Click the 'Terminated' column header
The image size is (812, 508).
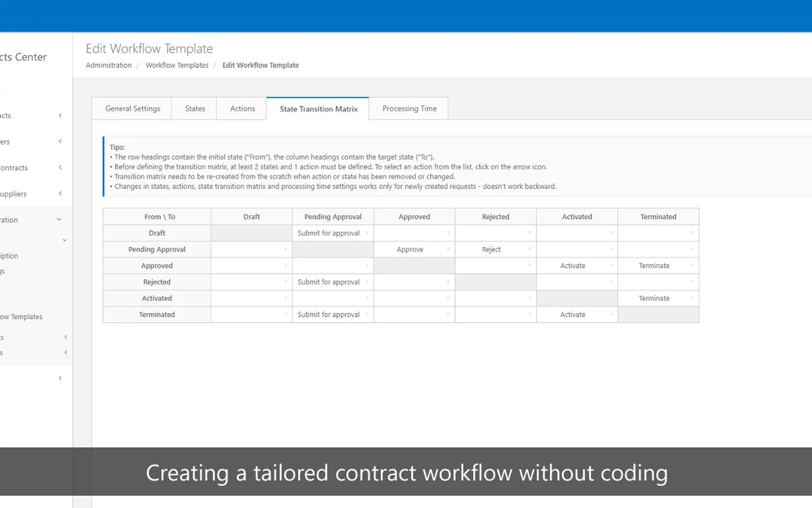click(x=658, y=217)
